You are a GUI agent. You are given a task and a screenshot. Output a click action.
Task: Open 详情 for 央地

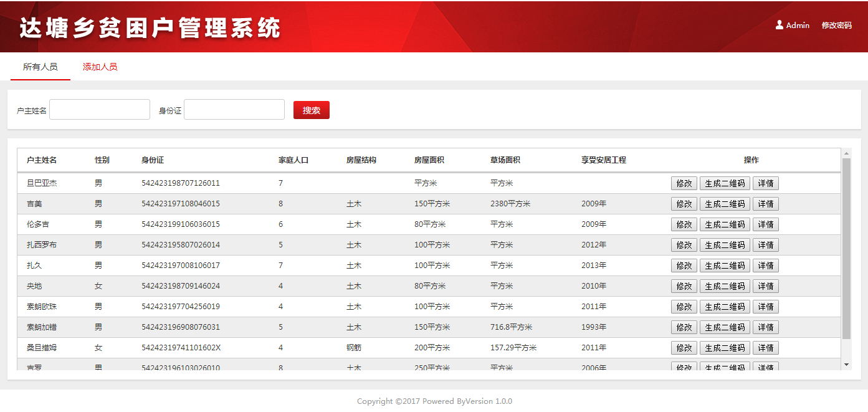coord(765,286)
